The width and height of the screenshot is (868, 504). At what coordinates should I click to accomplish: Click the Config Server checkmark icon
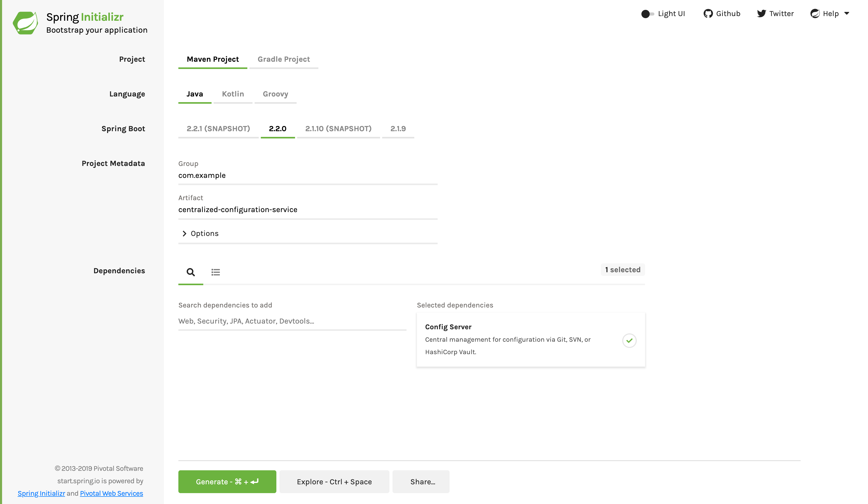click(629, 340)
